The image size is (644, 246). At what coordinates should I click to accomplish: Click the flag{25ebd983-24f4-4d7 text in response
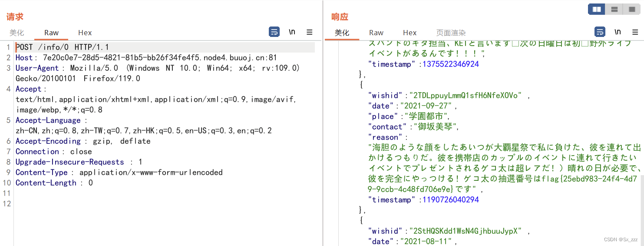click(x=589, y=179)
